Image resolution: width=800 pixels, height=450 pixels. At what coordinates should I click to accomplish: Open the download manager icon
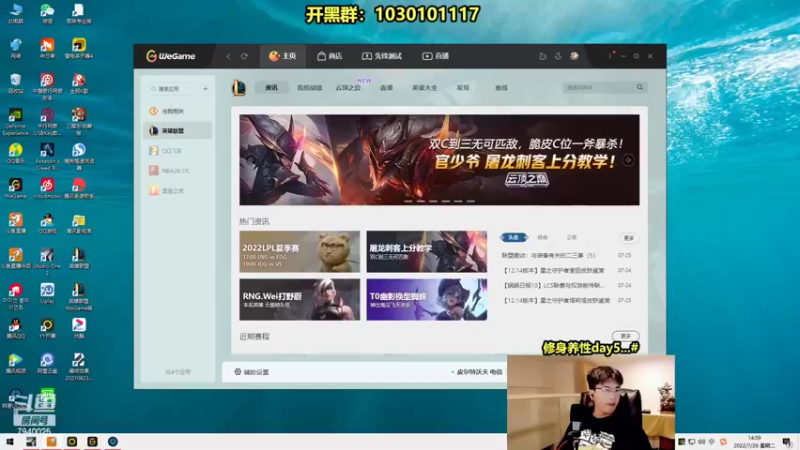pyautogui.click(x=558, y=56)
